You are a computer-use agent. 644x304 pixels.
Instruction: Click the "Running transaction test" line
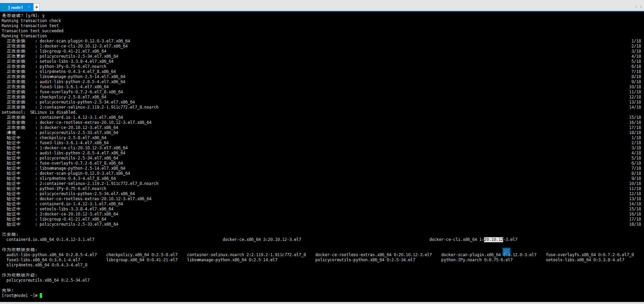[30, 26]
